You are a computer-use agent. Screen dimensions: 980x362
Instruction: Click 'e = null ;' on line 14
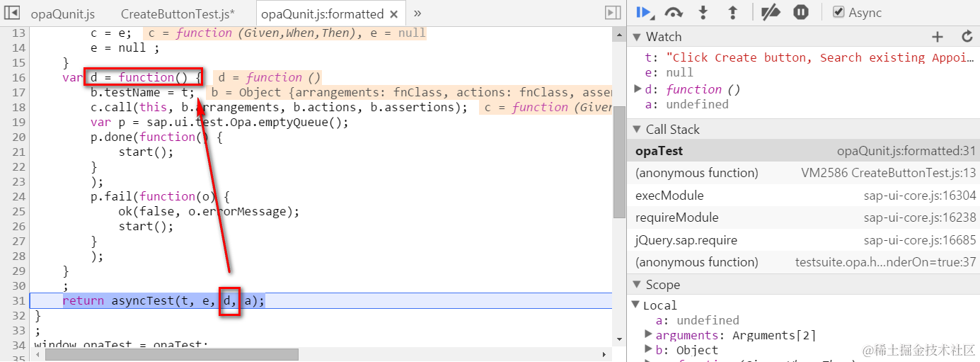pyautogui.click(x=125, y=47)
